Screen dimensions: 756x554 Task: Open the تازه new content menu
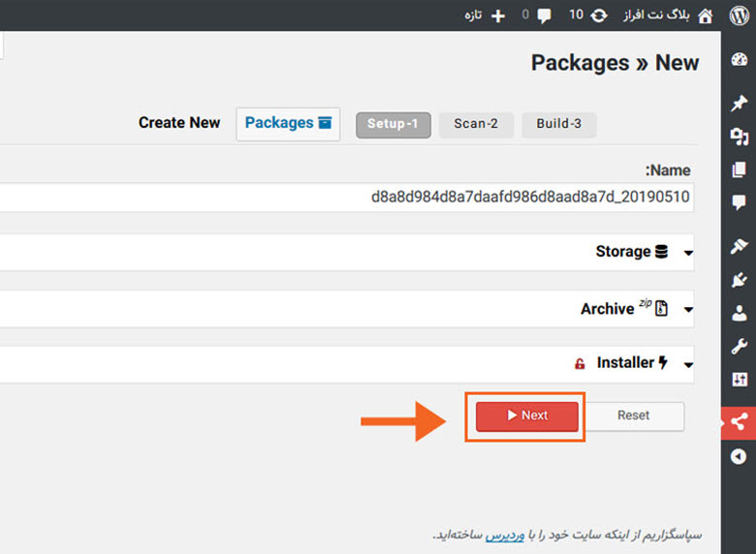tap(473, 15)
